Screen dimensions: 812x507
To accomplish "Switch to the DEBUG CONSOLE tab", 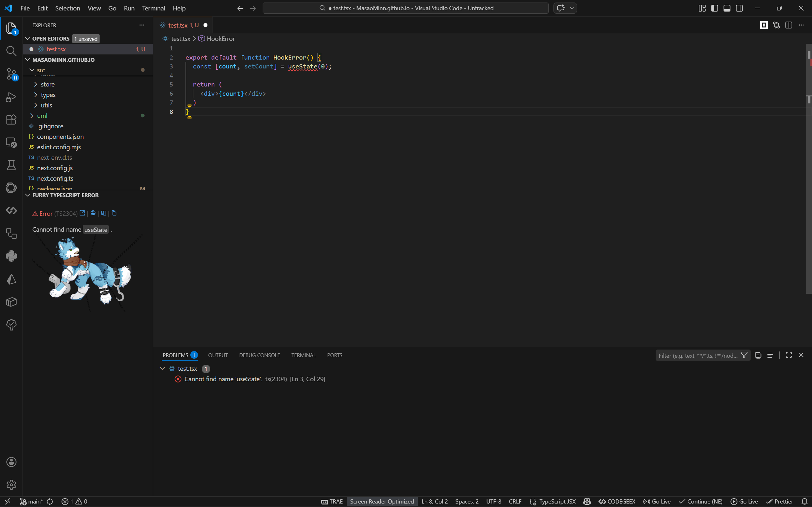I will (x=259, y=355).
